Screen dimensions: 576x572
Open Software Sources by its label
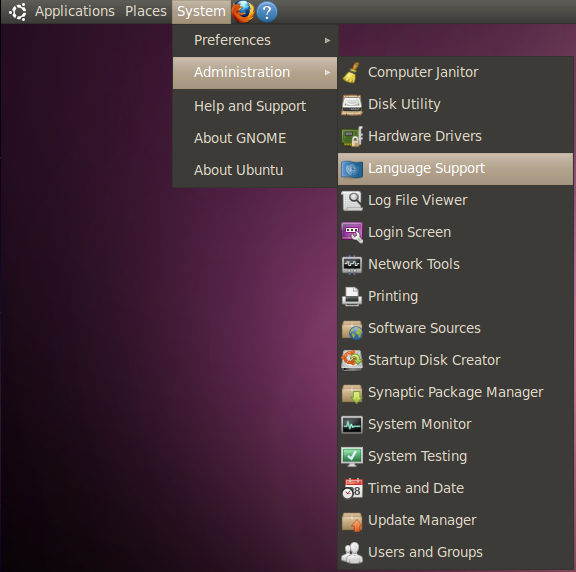(x=424, y=328)
